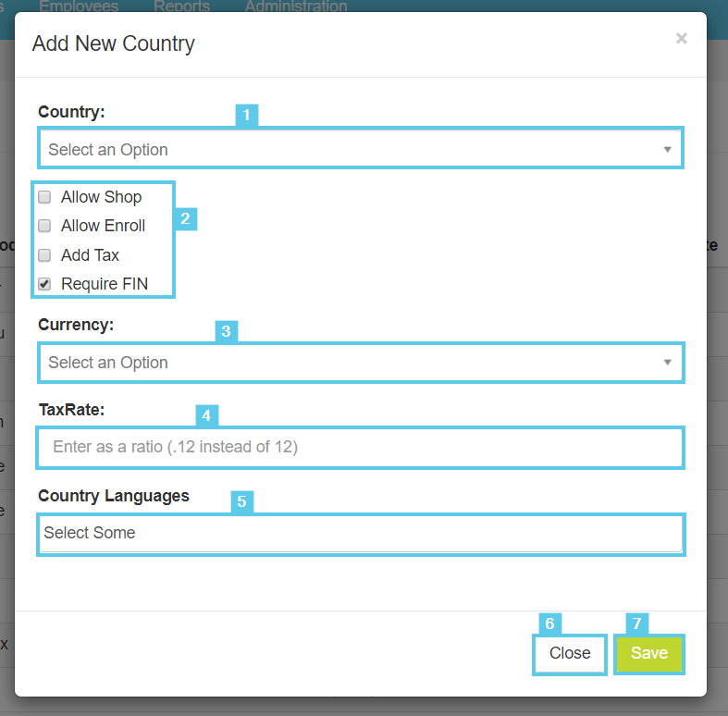The width and height of the screenshot is (728, 716).
Task: Click the "Add New Country" dialog title
Action: 113,43
